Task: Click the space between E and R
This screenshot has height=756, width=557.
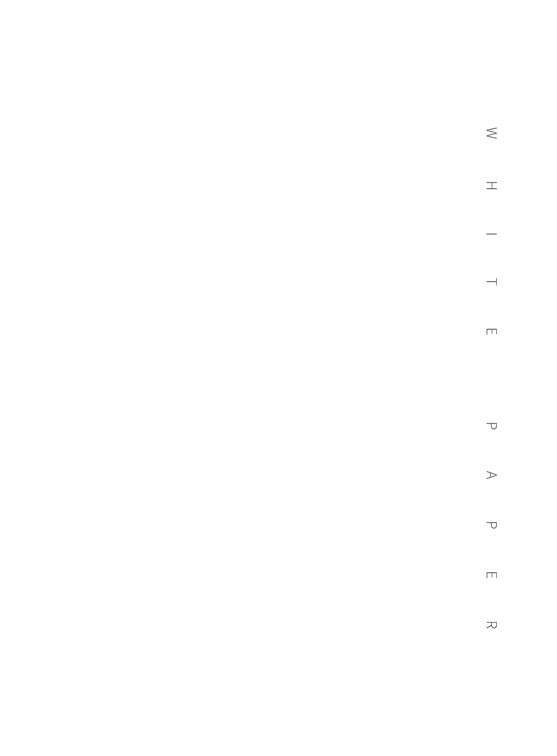Action: 491,600
